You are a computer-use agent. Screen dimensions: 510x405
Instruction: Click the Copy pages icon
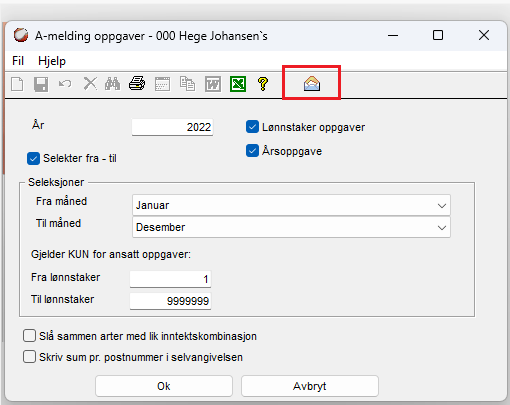click(x=187, y=84)
